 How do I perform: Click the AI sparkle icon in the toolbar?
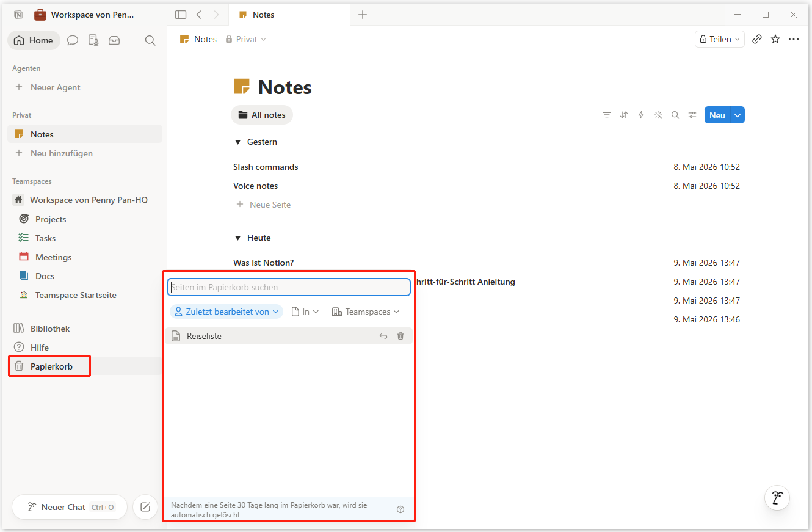click(658, 115)
